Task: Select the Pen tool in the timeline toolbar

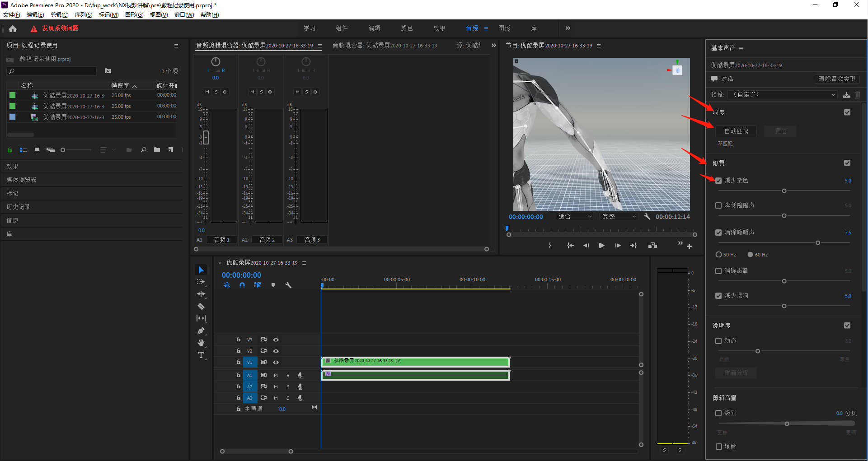Action: [x=201, y=331]
